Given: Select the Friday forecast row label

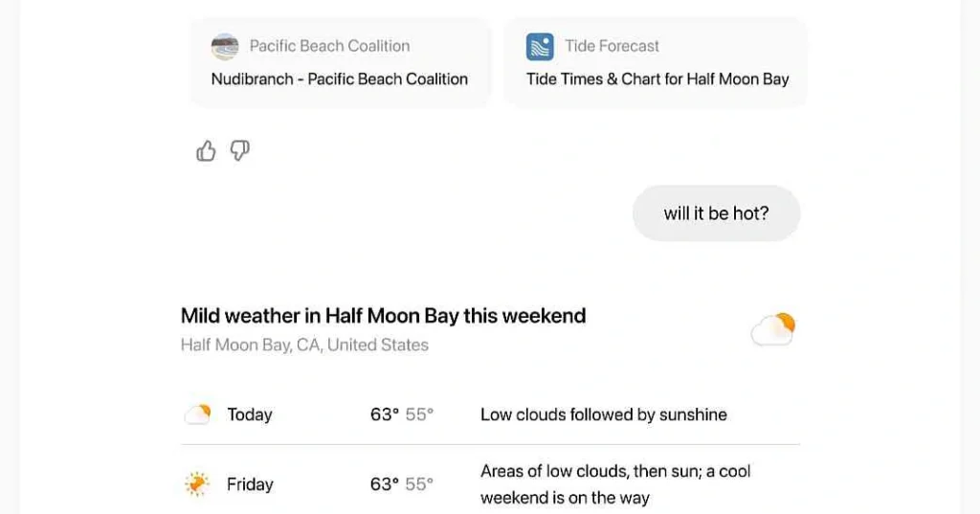Looking at the screenshot, I should (250, 484).
